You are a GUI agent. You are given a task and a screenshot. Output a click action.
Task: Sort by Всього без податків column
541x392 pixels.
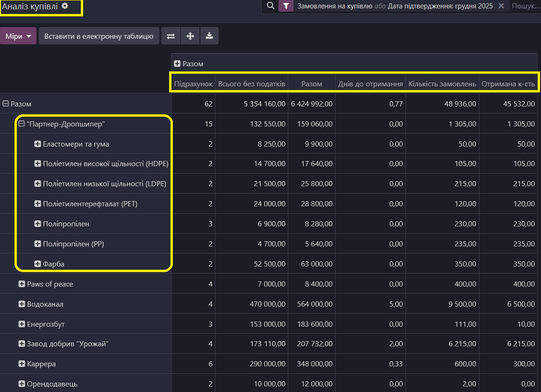click(x=251, y=84)
